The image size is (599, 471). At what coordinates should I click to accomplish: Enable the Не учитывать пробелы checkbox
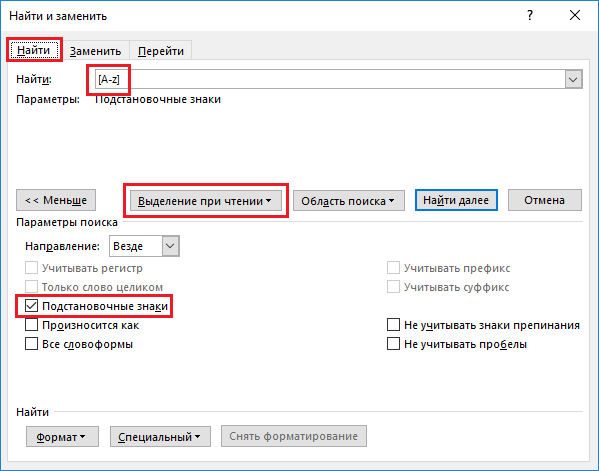coord(393,343)
